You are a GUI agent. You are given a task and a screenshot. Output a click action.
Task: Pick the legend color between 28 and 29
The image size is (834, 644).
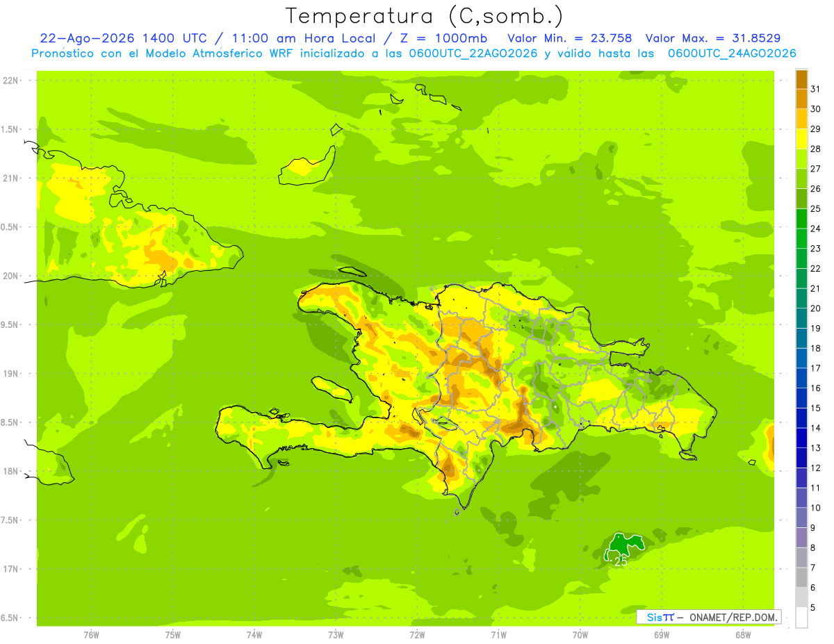click(801, 139)
